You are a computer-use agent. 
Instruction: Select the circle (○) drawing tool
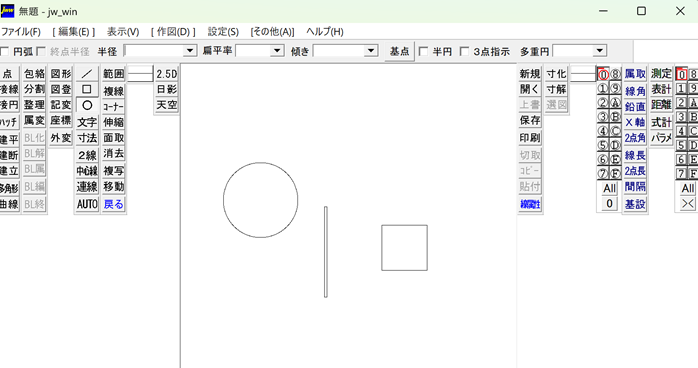pyautogui.click(x=87, y=105)
